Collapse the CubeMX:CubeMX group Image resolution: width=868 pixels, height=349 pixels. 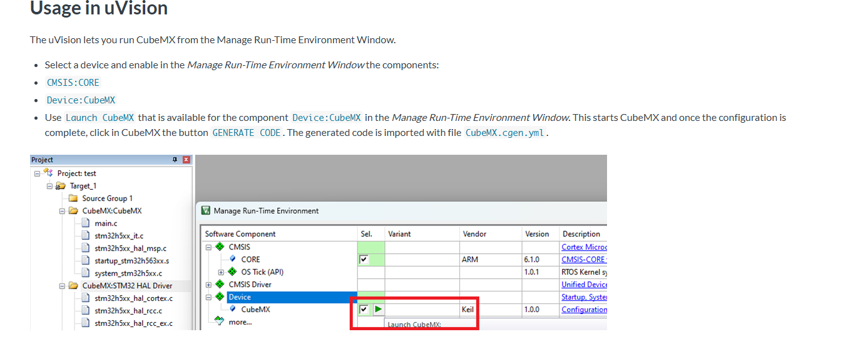coord(63,211)
